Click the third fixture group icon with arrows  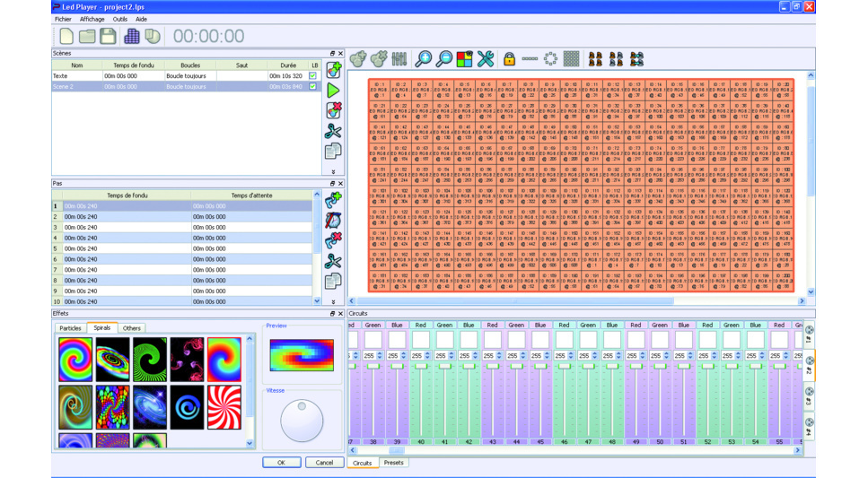636,58
